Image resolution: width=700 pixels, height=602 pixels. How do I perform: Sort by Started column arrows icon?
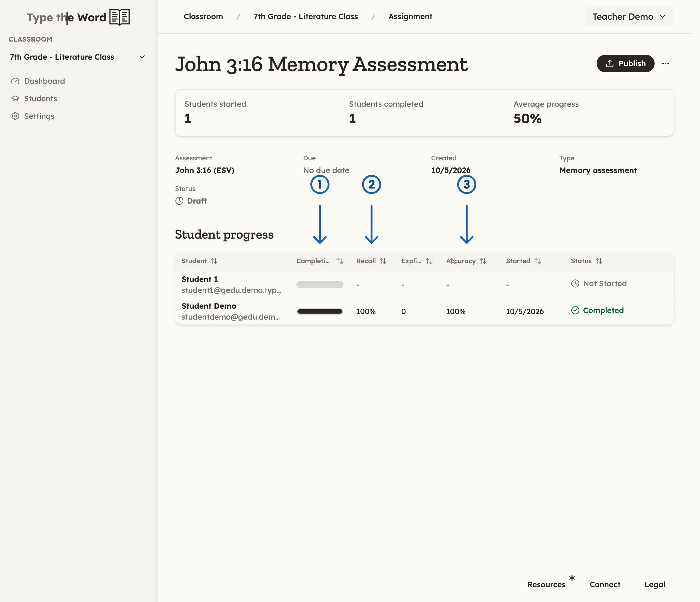pos(538,261)
